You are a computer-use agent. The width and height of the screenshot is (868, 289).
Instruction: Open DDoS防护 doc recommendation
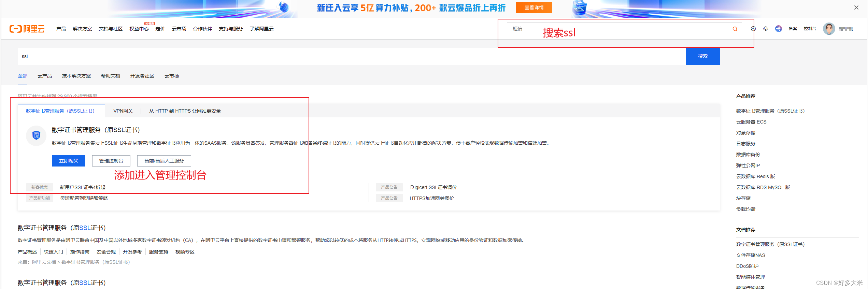point(748,266)
